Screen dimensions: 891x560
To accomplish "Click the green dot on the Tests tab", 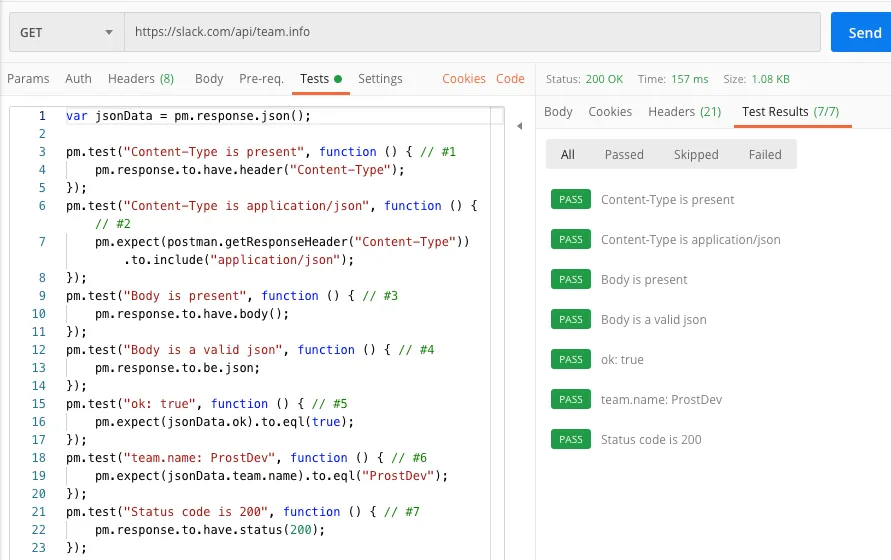I will (x=338, y=79).
